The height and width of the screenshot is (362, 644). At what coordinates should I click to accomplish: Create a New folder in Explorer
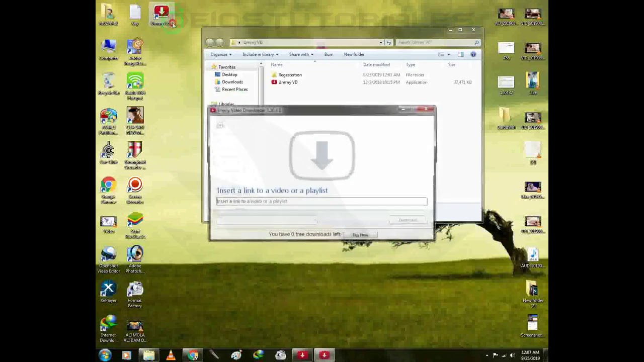click(x=354, y=54)
